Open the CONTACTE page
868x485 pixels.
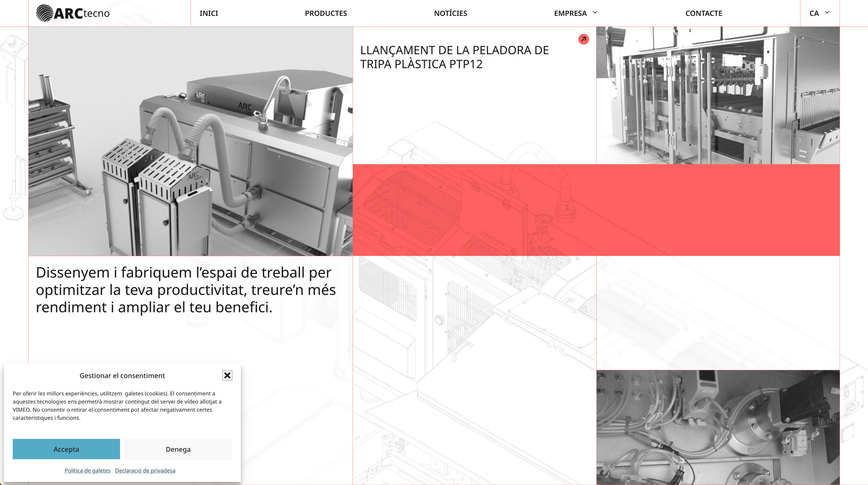[x=704, y=13]
